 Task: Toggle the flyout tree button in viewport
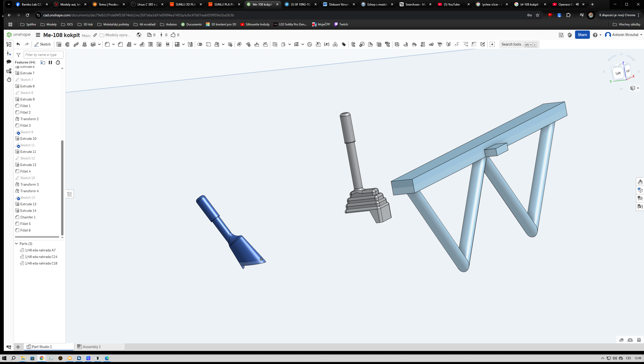pyautogui.click(x=70, y=194)
